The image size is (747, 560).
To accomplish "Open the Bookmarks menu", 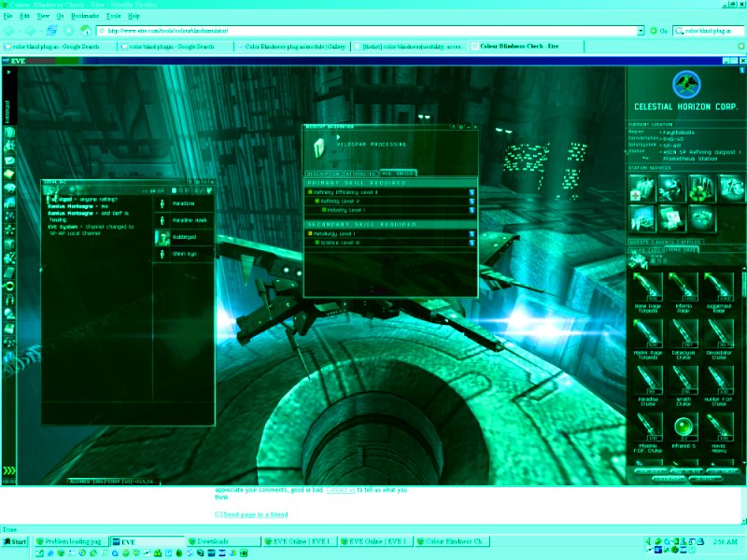I will (85, 16).
